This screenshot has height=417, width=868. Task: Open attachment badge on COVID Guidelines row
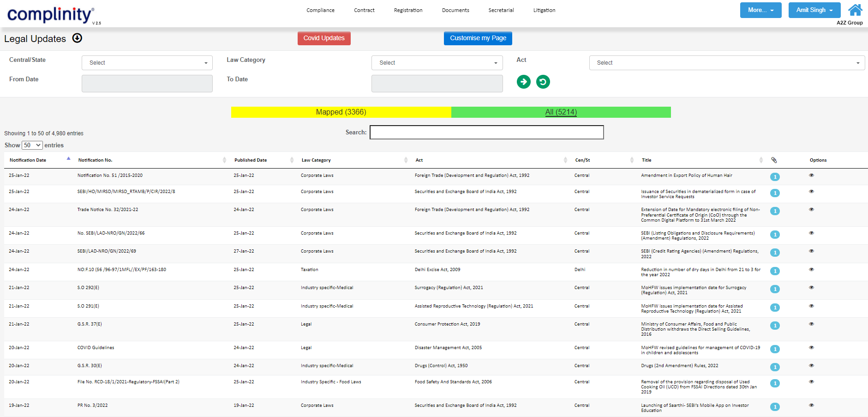click(x=775, y=350)
